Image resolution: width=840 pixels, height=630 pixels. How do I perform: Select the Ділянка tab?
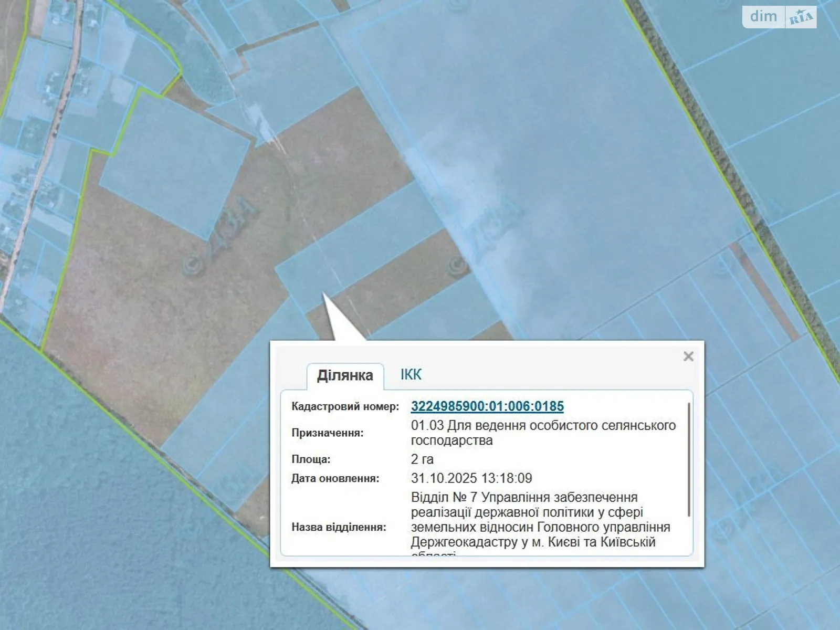pyautogui.click(x=345, y=375)
